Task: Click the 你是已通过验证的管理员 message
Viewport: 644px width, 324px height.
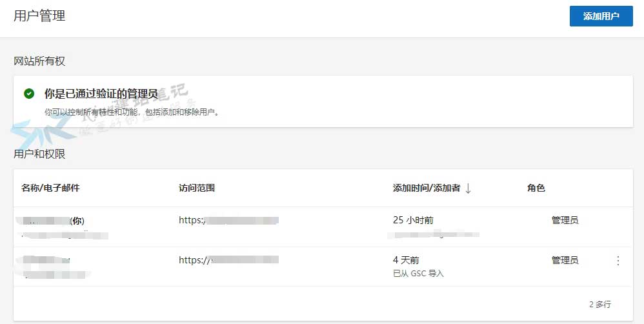Action: tap(101, 94)
